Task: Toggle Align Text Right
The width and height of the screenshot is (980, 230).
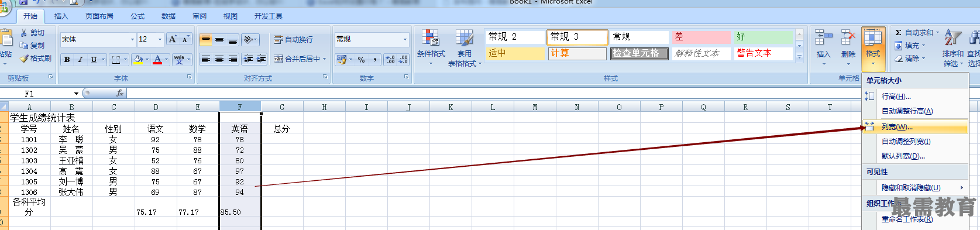Action: (233, 59)
